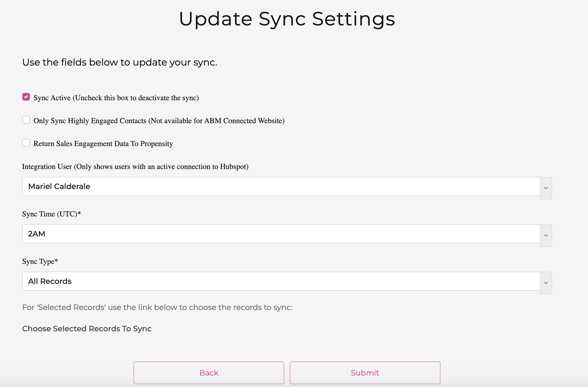Screen dimensions: 588x387
Task: Expand the chevron beside Mariel Calderale
Action: 546,188
